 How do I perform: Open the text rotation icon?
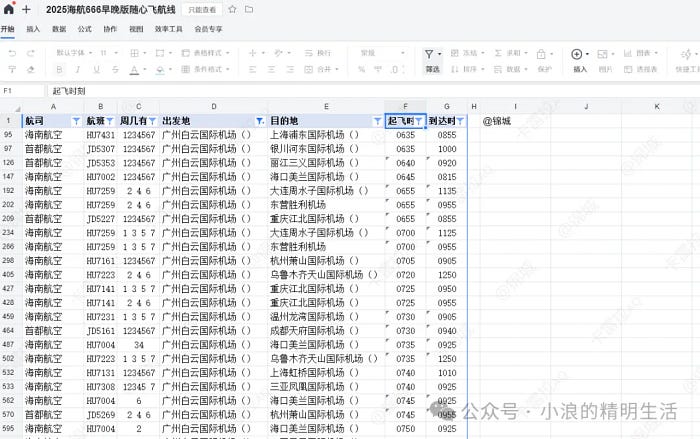coord(279,53)
